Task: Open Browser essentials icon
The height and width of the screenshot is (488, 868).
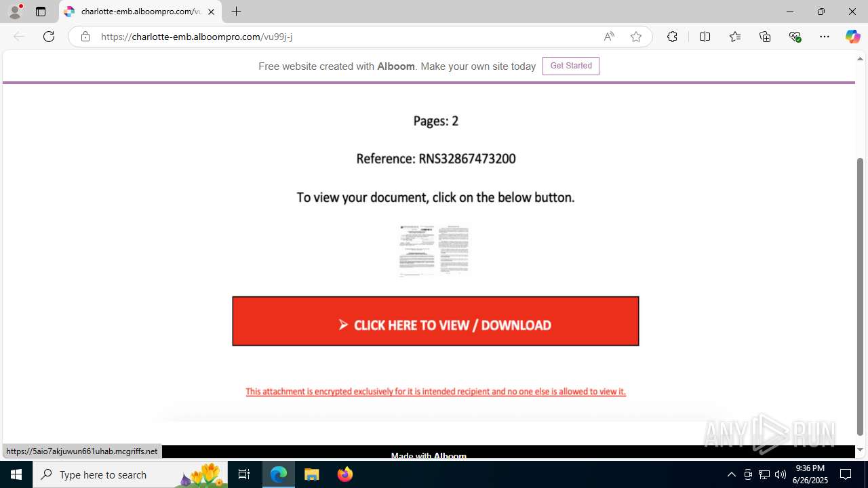Action: tap(795, 37)
